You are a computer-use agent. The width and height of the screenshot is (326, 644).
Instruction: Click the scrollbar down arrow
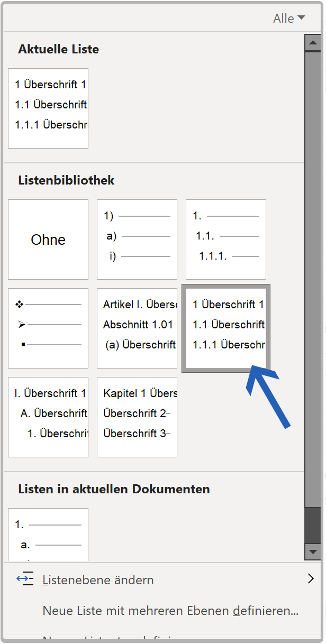pos(313,552)
